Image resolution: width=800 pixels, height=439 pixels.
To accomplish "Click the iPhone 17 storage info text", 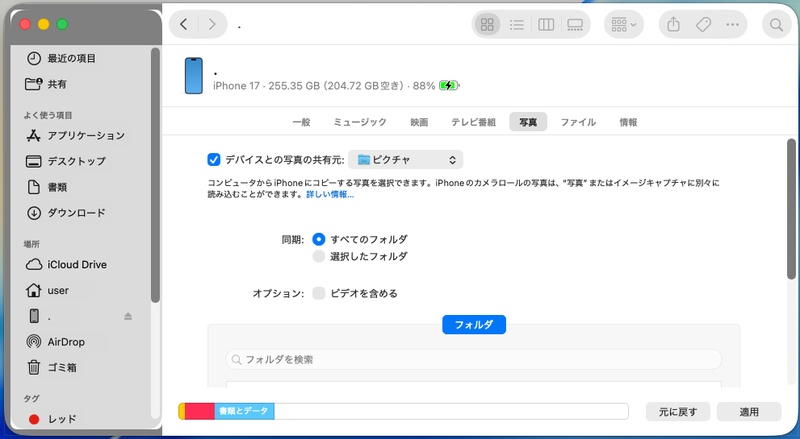I will [324, 86].
